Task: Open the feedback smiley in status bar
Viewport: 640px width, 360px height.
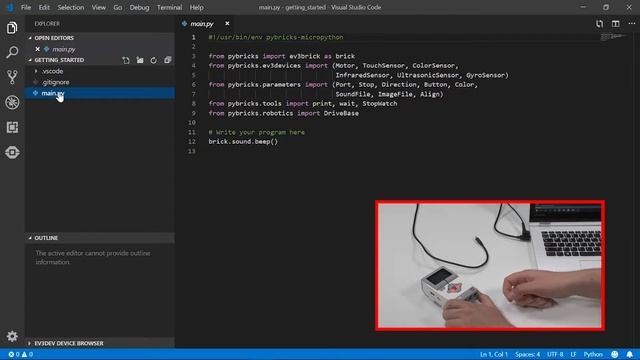Action: [x=615, y=354]
